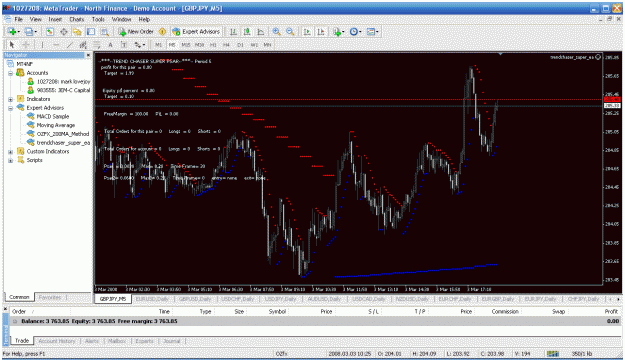Switch to Account History terminal tab
Viewport: 625px width, 360px height.
coord(57,341)
